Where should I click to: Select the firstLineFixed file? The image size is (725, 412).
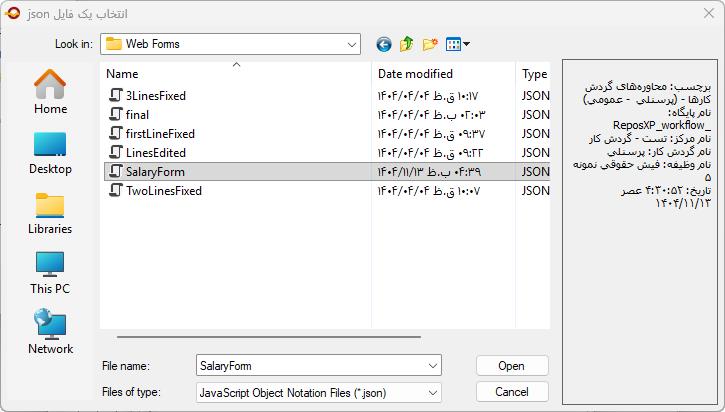pyautogui.click(x=160, y=134)
